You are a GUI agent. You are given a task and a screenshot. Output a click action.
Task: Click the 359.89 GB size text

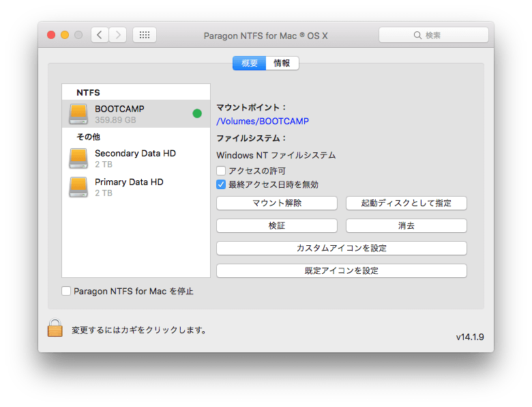pos(115,120)
